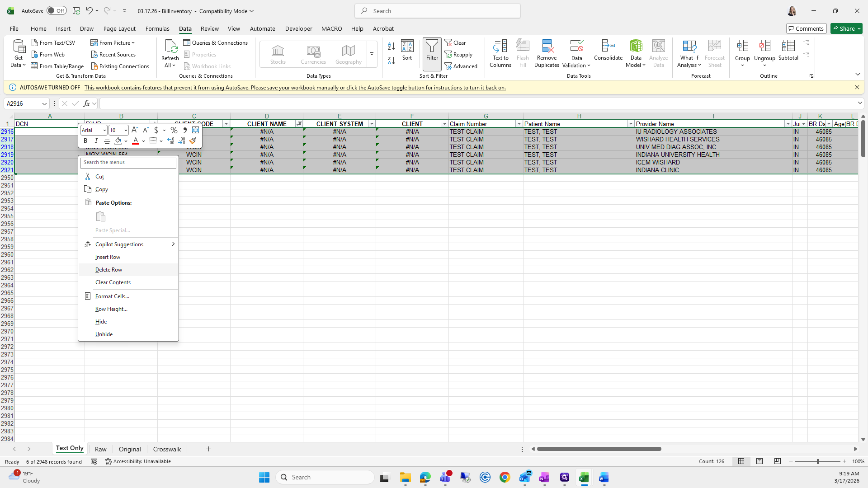Click the Reapply filter button

pyautogui.click(x=459, y=55)
